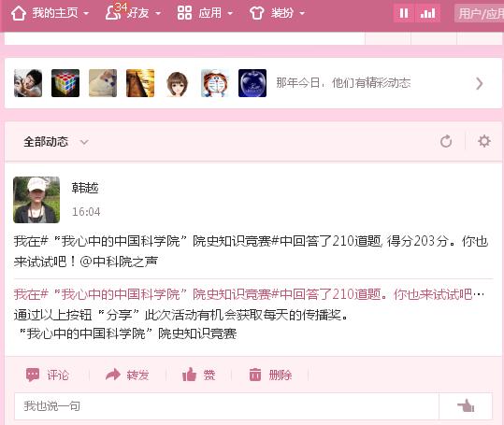Expand the 应用 dropdown arrow
This screenshot has height=425, width=504.
tap(230, 13)
